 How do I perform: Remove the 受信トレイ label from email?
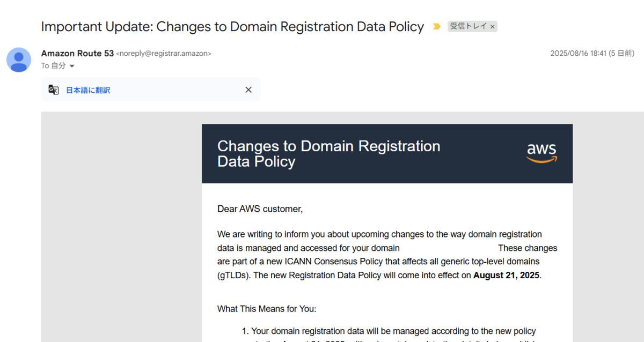[x=493, y=26]
